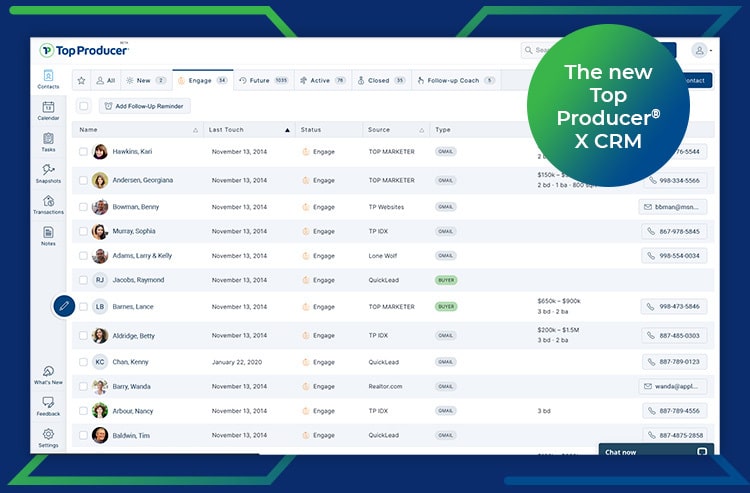750x493 pixels.
Task: Sort by the Name column arrow
Action: coord(195,130)
